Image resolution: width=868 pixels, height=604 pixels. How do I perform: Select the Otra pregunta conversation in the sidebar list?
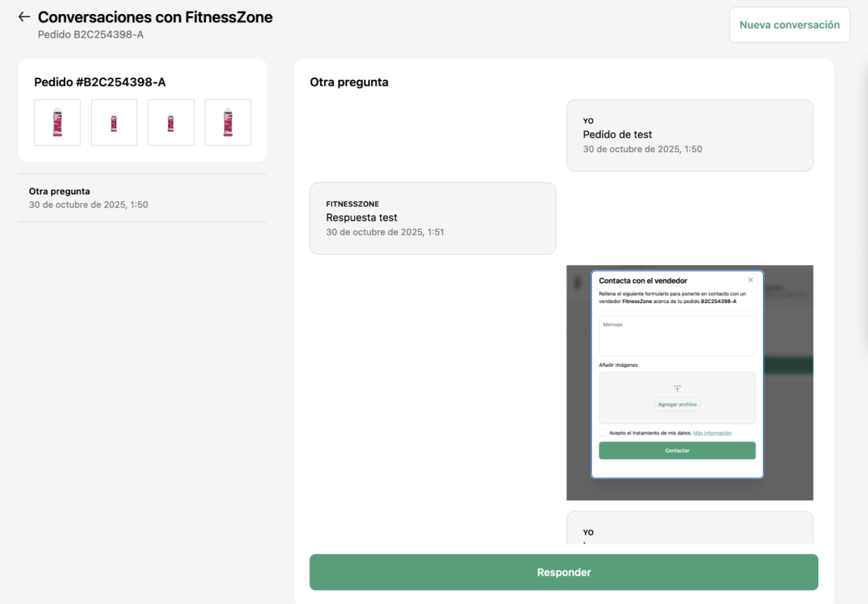click(143, 198)
